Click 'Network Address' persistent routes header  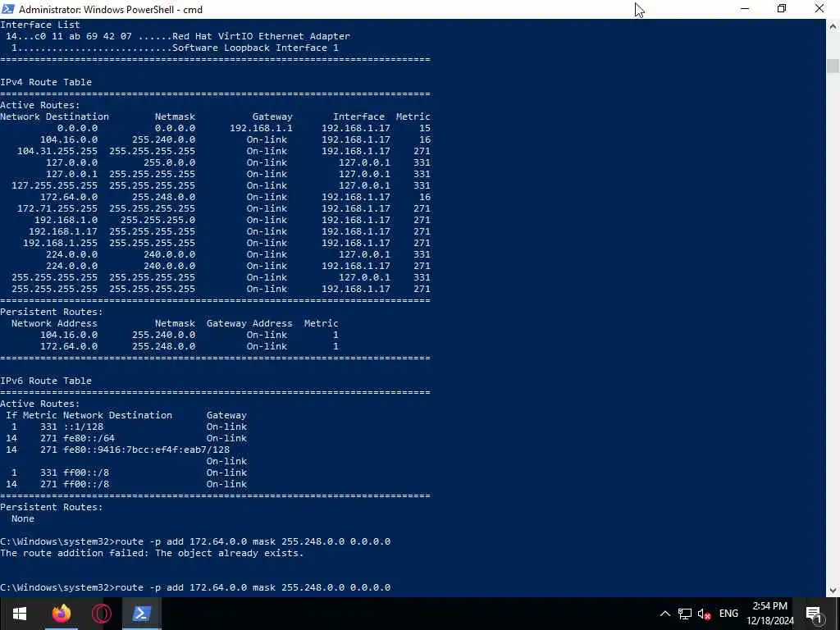(55, 323)
